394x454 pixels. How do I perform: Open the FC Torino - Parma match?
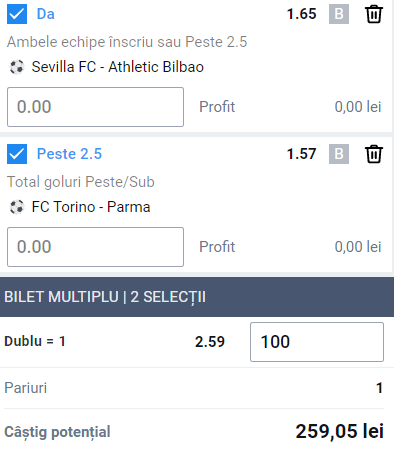(x=91, y=207)
